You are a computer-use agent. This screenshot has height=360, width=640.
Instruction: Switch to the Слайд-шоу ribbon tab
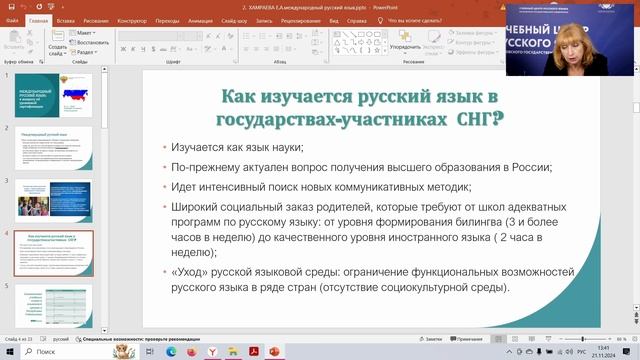[234, 21]
